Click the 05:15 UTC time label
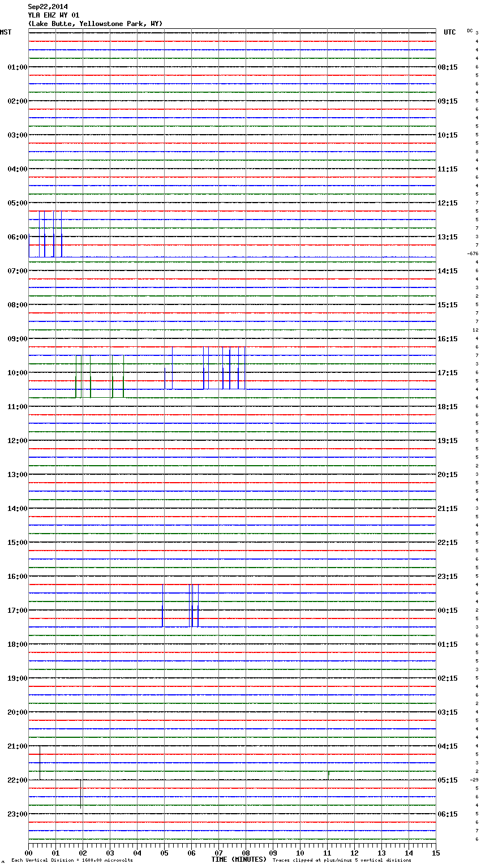Screen dimensions: 481x868 (x=448, y=780)
